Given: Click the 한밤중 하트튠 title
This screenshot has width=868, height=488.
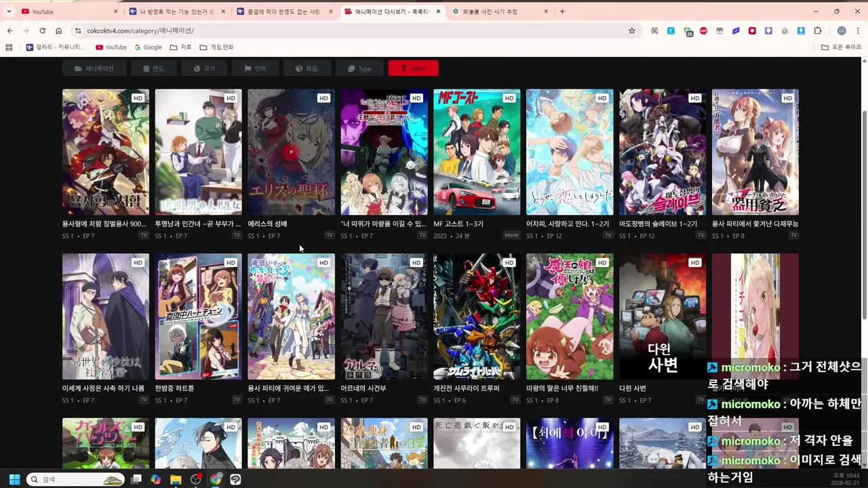Looking at the screenshot, I should pos(174,388).
